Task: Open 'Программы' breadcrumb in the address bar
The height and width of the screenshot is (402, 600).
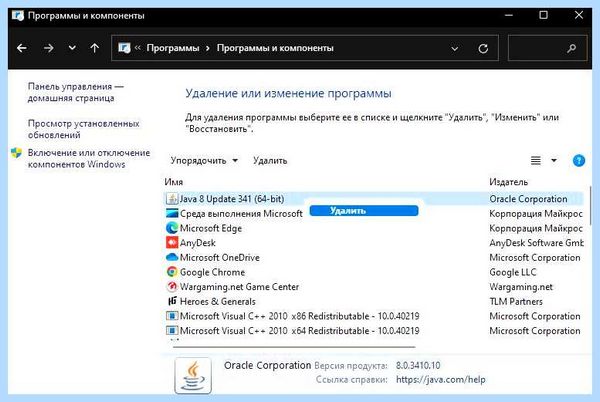Action: pos(173,48)
